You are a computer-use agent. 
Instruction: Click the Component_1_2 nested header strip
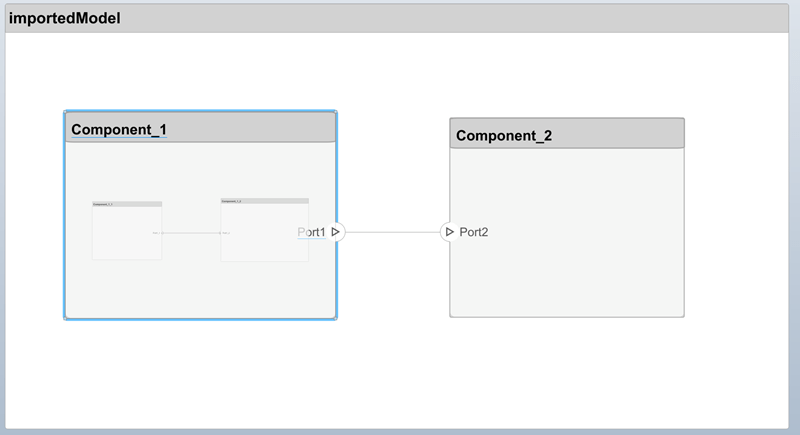pyautogui.click(x=265, y=201)
